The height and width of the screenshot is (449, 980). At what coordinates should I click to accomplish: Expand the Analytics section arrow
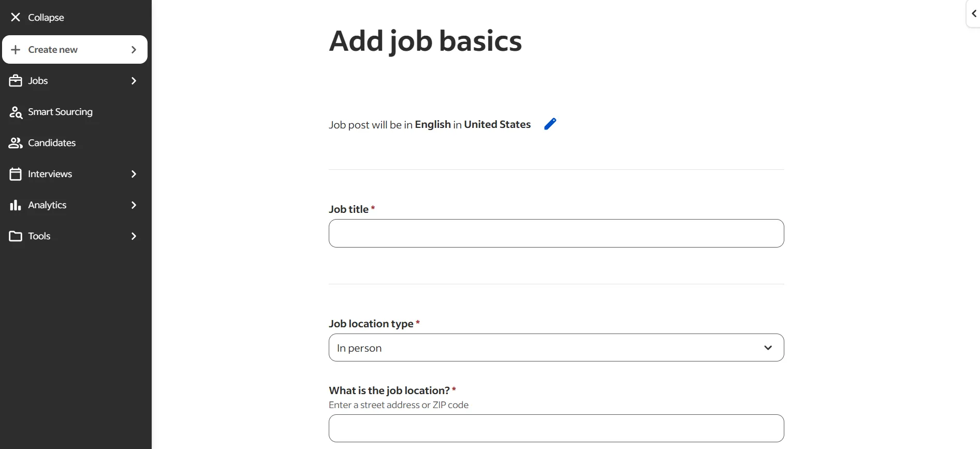coord(134,205)
